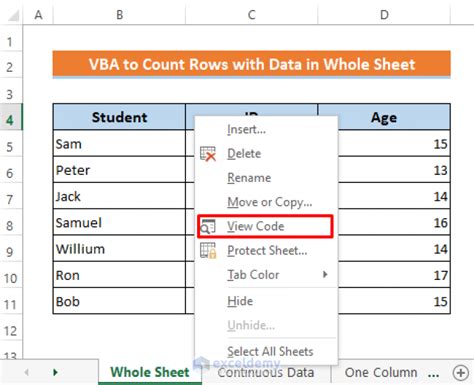Click the Protect Sheet lock icon
Viewport: 474px width, 385px height.
[208, 251]
